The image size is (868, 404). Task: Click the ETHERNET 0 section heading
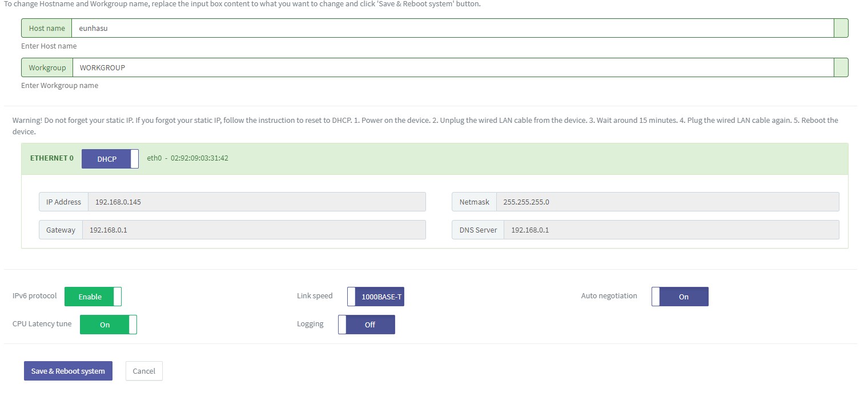tap(52, 158)
